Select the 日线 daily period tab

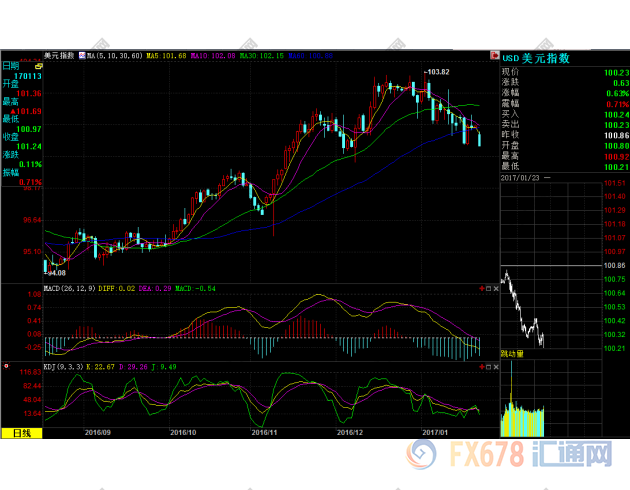pyautogui.click(x=21, y=433)
